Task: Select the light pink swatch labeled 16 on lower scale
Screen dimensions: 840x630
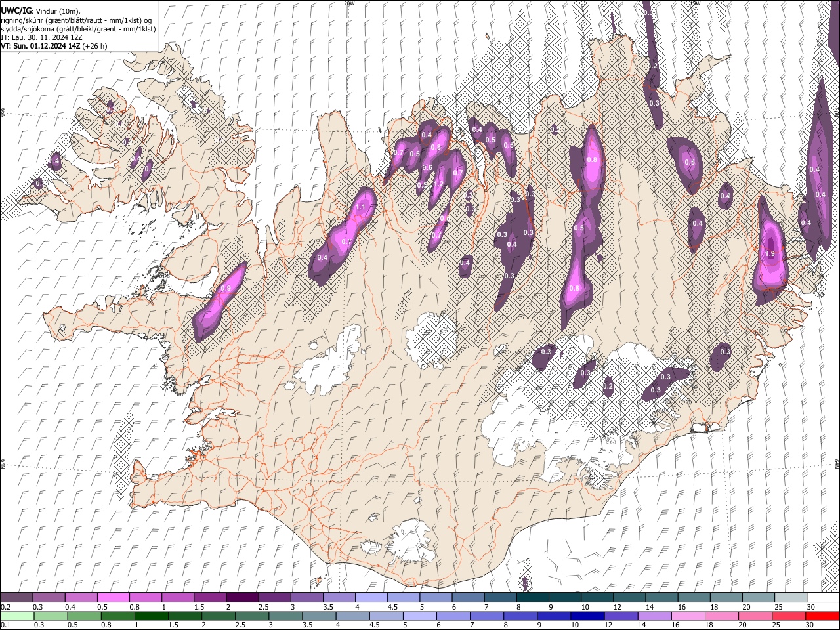Action: click(688, 616)
